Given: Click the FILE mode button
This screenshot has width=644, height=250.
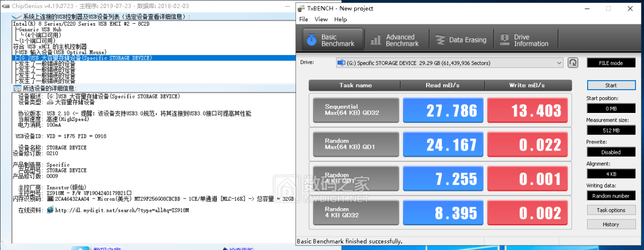Looking at the screenshot, I should (x=611, y=63).
